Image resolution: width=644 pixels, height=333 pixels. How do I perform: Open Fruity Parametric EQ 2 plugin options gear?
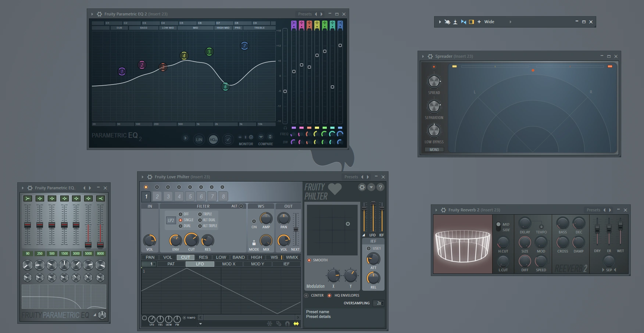click(x=100, y=14)
